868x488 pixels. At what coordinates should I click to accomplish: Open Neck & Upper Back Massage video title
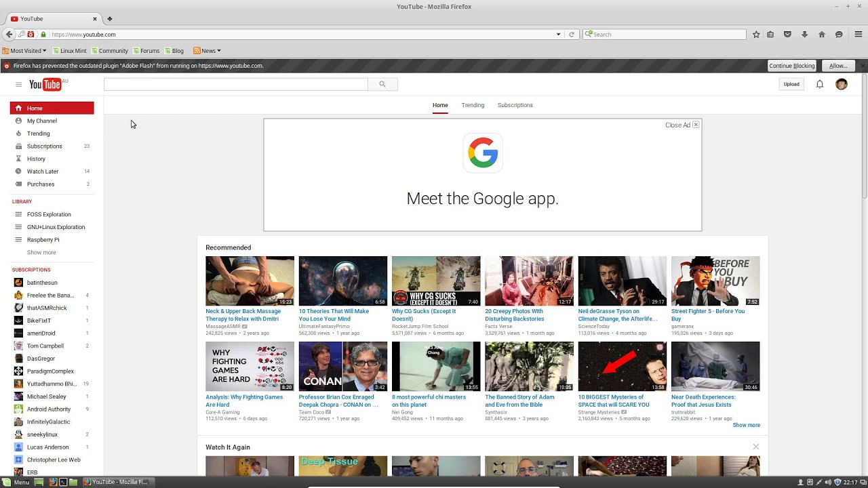point(243,315)
